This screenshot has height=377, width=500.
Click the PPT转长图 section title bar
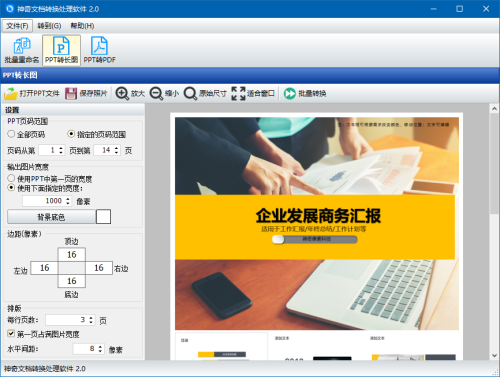250,75
